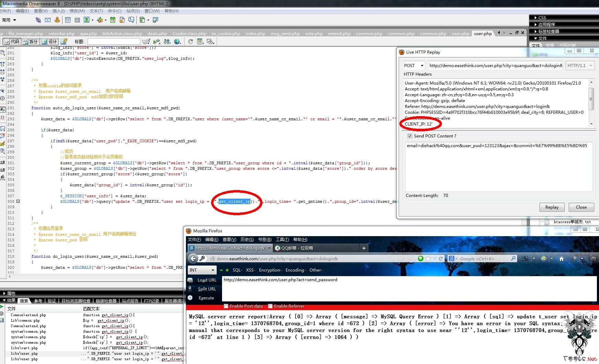Click the Insert Div Tag icon
Image resolution: width=599 pixels, height=364 pixels.
[77, 20]
